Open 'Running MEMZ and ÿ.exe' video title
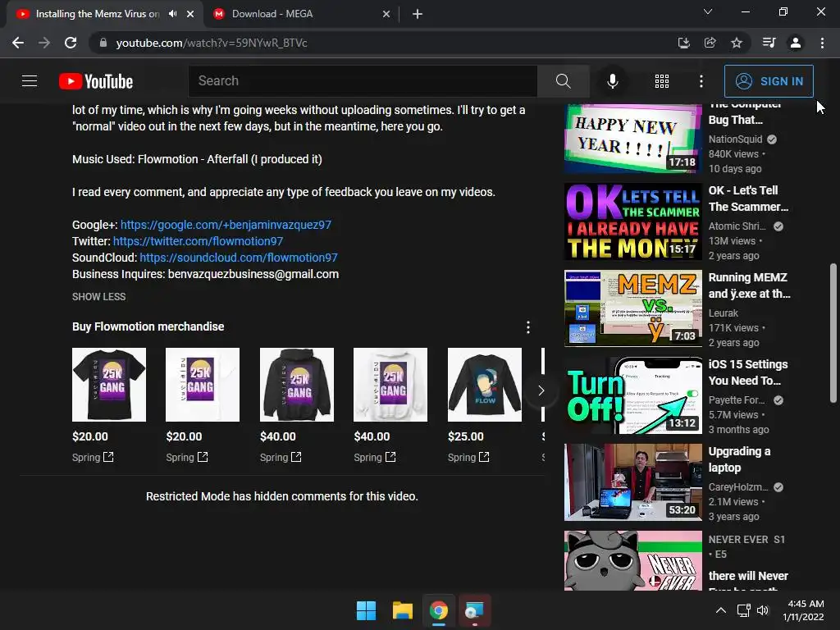Viewport: 840px width, 630px height. coord(749,285)
